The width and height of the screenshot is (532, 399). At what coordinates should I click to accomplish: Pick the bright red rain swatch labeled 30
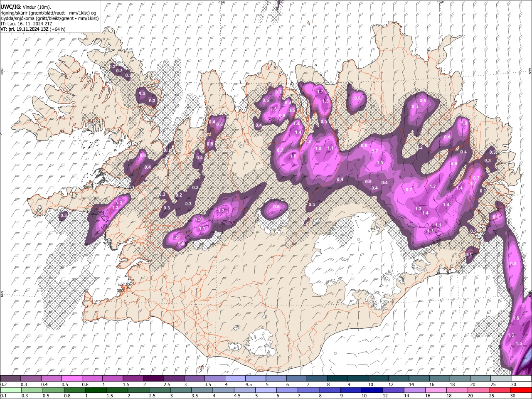point(520,390)
